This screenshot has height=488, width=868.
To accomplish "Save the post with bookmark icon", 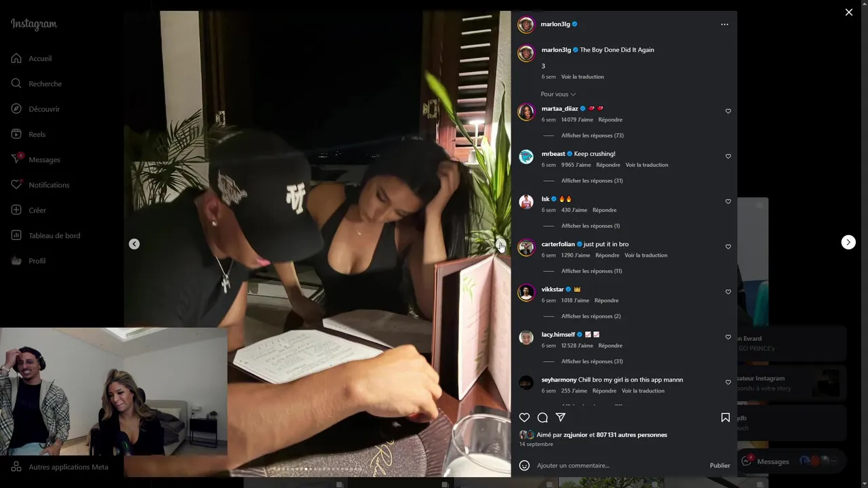I will 726,418.
